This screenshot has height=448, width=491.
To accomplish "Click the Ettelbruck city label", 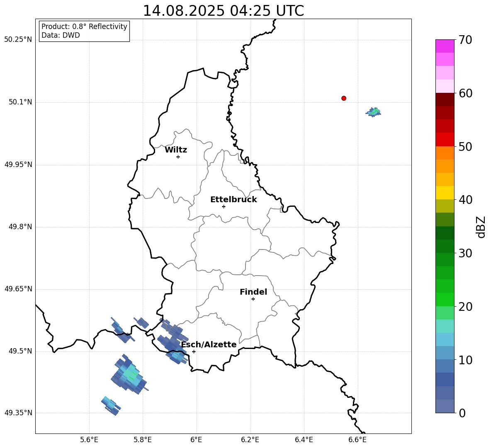I will 233,200.
